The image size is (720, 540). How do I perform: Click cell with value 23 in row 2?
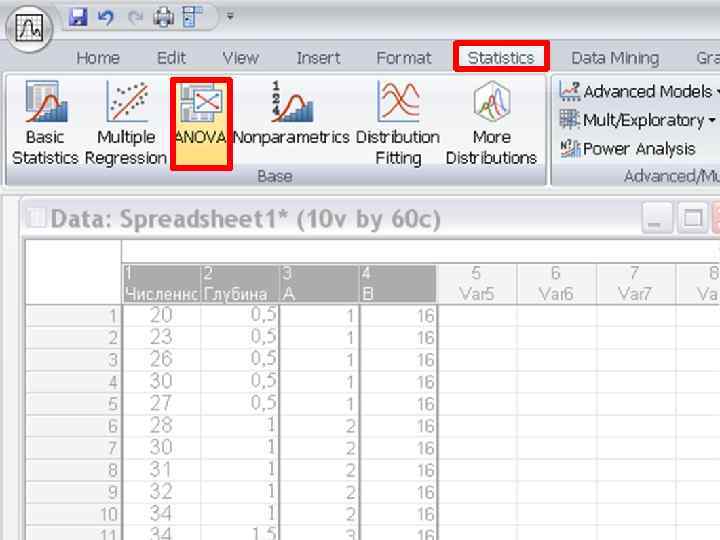[162, 338]
